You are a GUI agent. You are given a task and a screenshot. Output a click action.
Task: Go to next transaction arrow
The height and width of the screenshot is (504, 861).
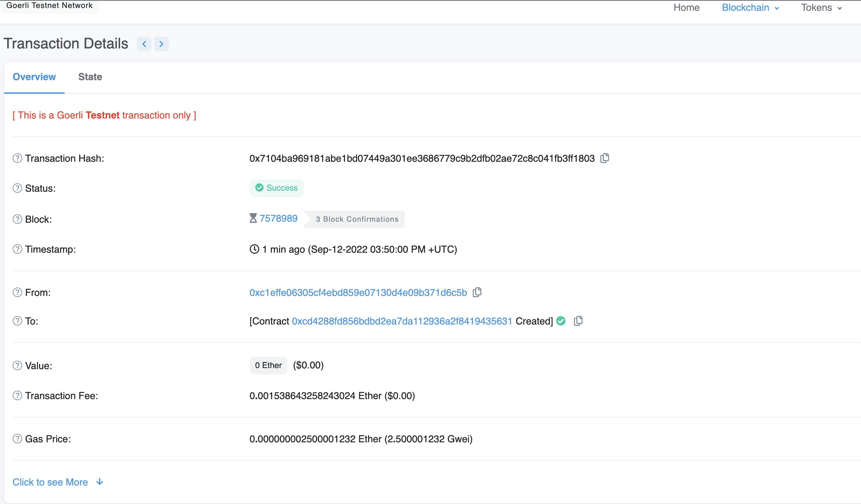[161, 44]
